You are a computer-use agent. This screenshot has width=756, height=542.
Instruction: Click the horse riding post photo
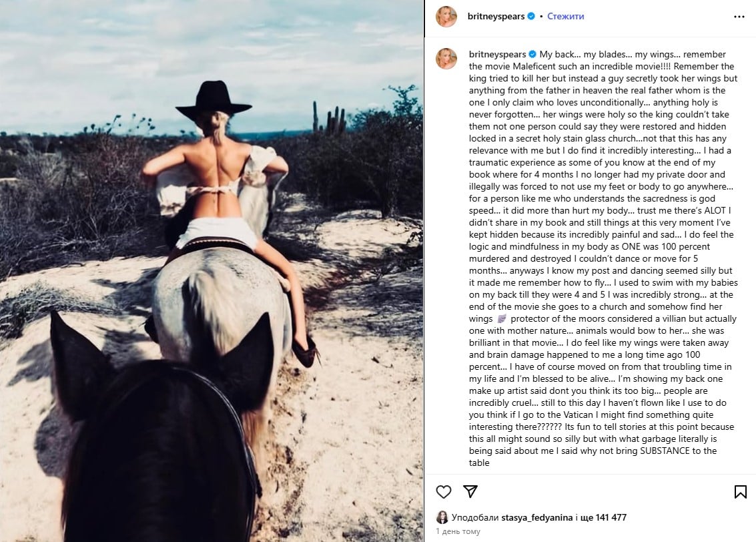click(212, 271)
